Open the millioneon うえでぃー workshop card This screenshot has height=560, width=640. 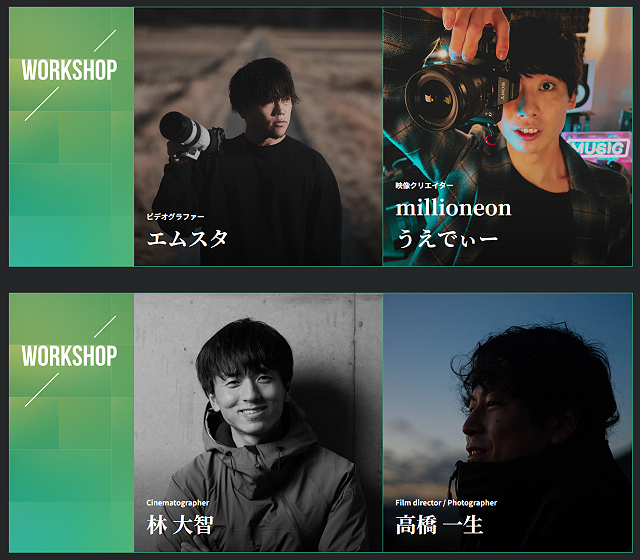(507, 137)
